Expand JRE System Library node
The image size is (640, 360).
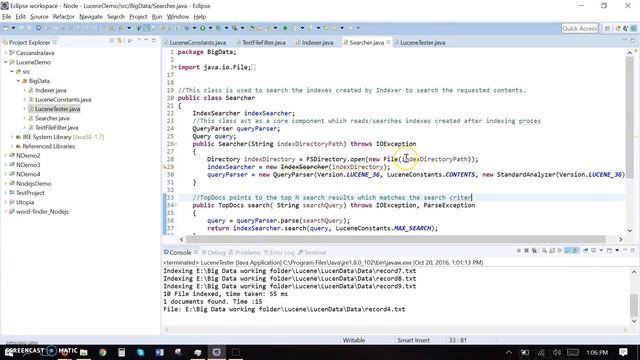(x=12, y=137)
